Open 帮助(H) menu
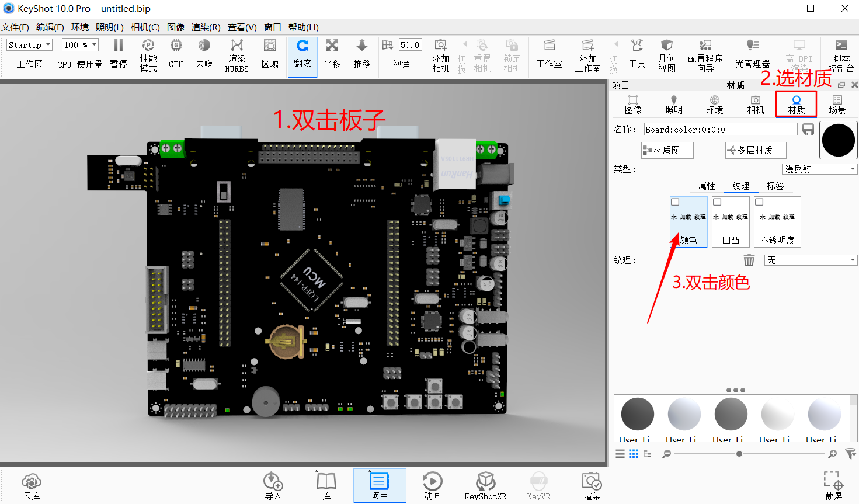859x504 pixels. pos(304,27)
